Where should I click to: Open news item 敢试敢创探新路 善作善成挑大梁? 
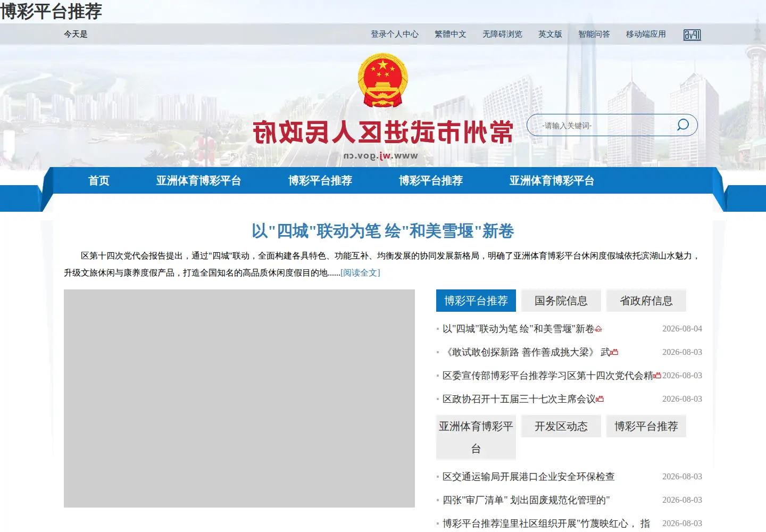pyautogui.click(x=527, y=352)
